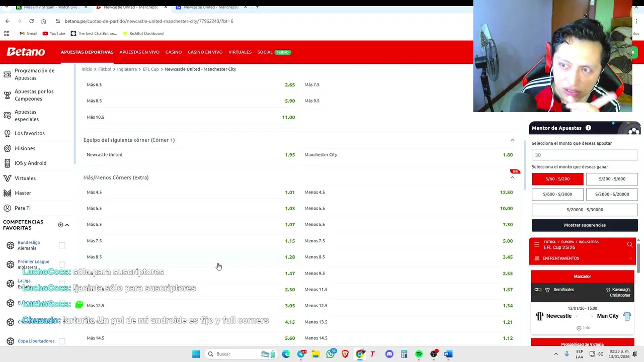Go to Inglaterra breadcrumb
Viewport: 644px width, 362px height.
(x=127, y=69)
